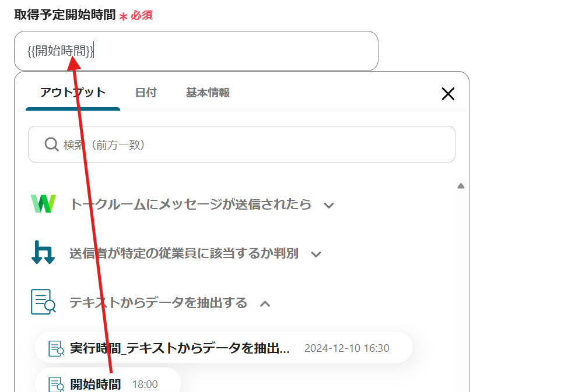The height and width of the screenshot is (392, 575).
Task: Expand 送信者が特定の従業員に該当するか判別 section
Action: click(x=316, y=255)
